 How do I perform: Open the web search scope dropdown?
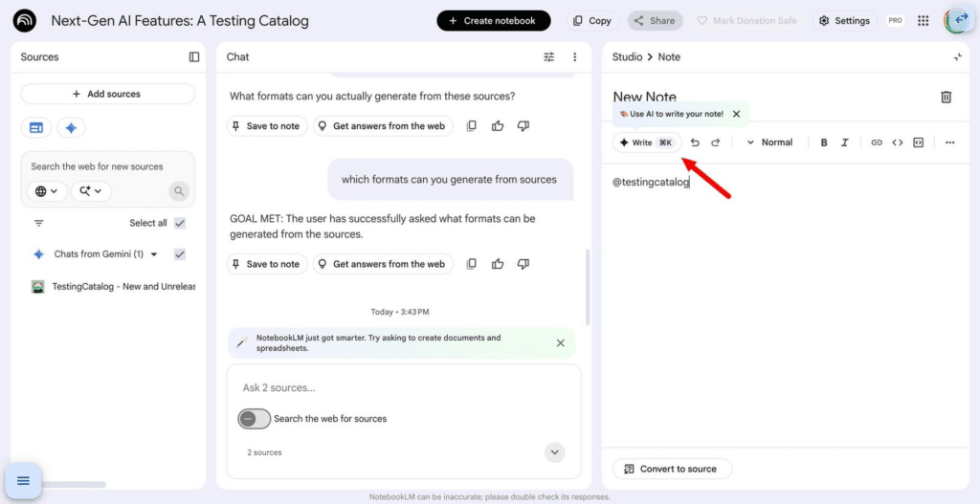coord(47,190)
